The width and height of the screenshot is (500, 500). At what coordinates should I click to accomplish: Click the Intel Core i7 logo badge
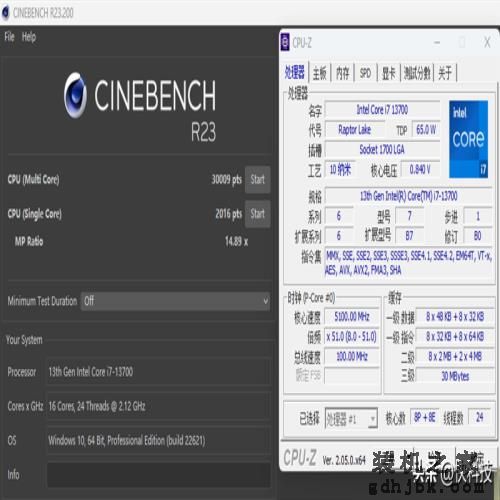pyautogui.click(x=468, y=139)
